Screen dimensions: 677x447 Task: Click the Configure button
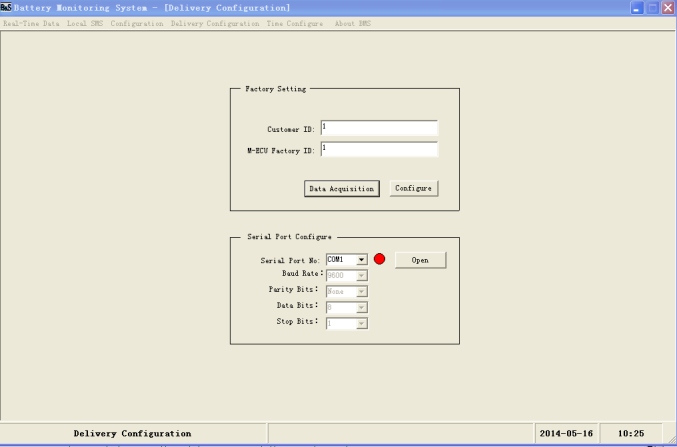click(x=415, y=188)
